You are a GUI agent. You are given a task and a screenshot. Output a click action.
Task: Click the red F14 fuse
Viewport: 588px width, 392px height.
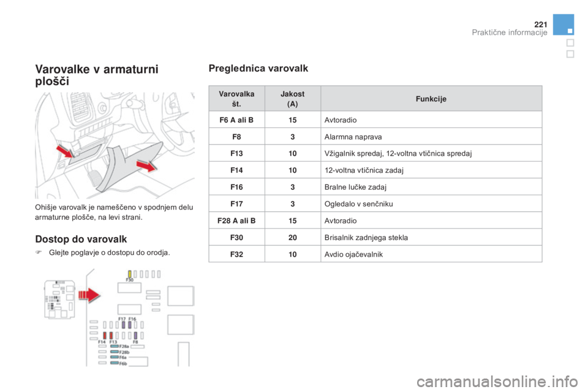click(x=104, y=336)
